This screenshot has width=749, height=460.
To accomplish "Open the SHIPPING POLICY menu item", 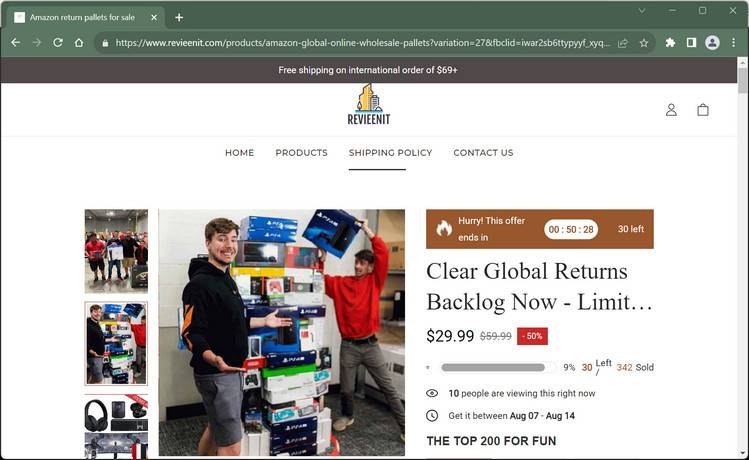I will [x=390, y=153].
